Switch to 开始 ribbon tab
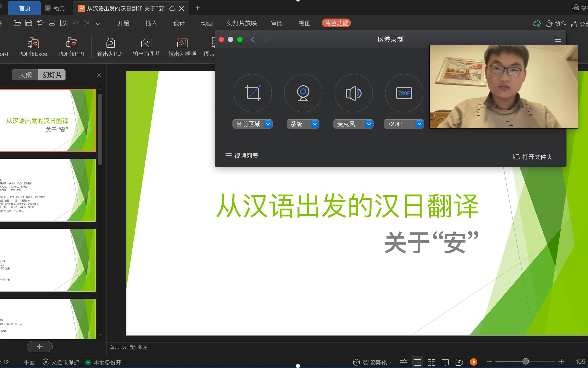Screen dimensions: 588x368 pos(123,23)
